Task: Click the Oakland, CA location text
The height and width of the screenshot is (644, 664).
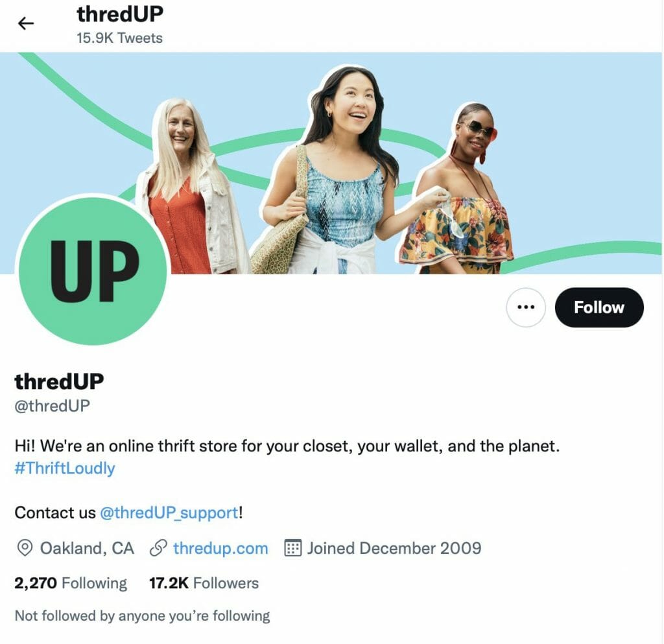Action: [87, 548]
